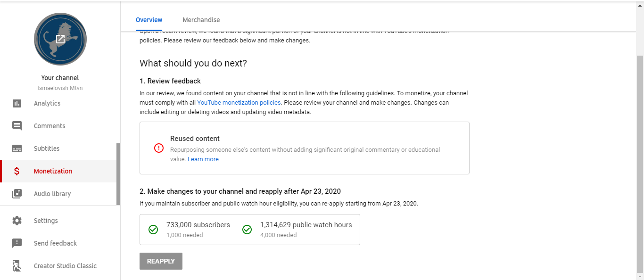Viewport: 644px width, 280px height.
Task: Open the Comments speech bubble icon
Action: 17,126
